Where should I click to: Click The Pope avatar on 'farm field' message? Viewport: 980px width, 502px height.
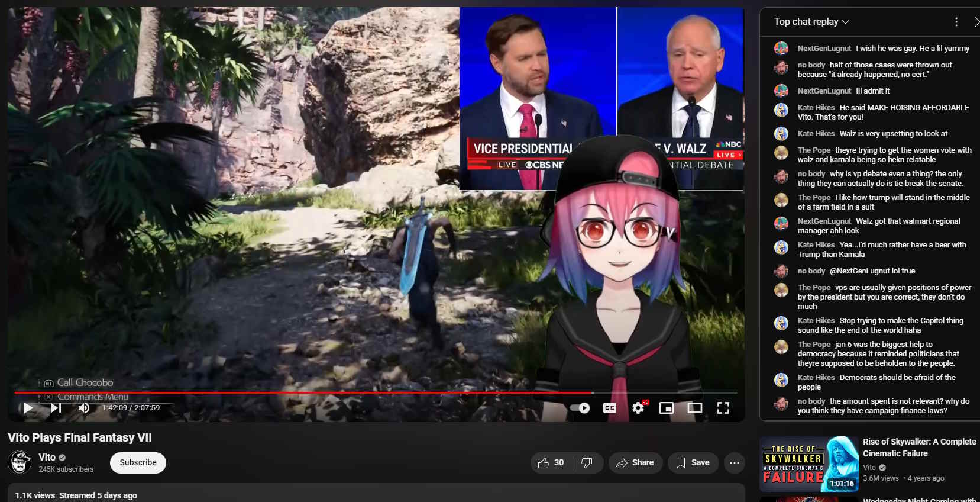(x=781, y=200)
